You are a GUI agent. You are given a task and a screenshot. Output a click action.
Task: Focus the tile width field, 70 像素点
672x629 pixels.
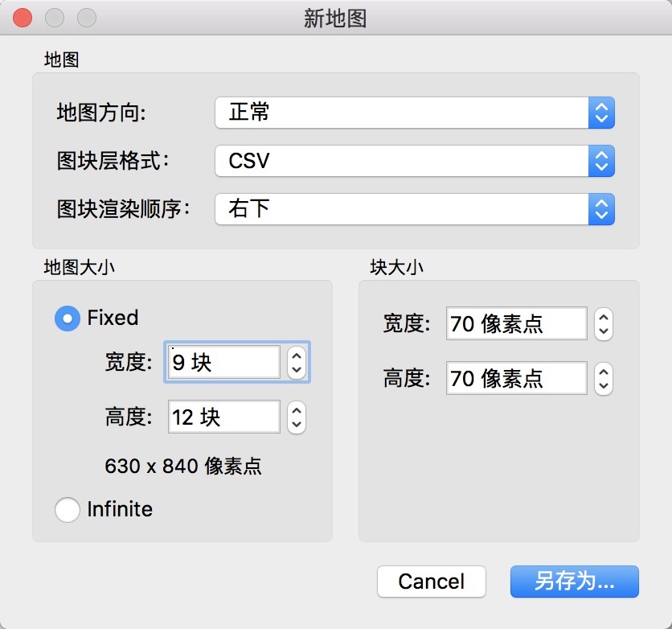516,324
